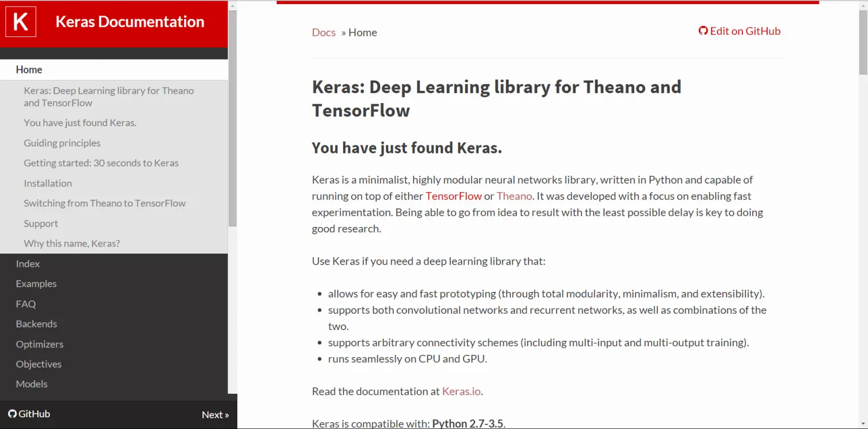Screen dimensions: 868x429
Task: Click the main heading 'Keras: Deep Learning library'
Action: click(496, 98)
